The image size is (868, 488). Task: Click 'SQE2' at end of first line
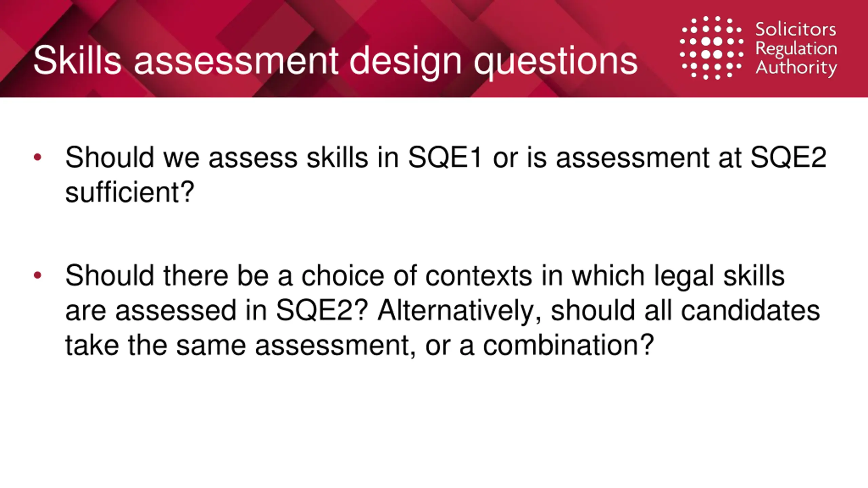pyautogui.click(x=789, y=157)
